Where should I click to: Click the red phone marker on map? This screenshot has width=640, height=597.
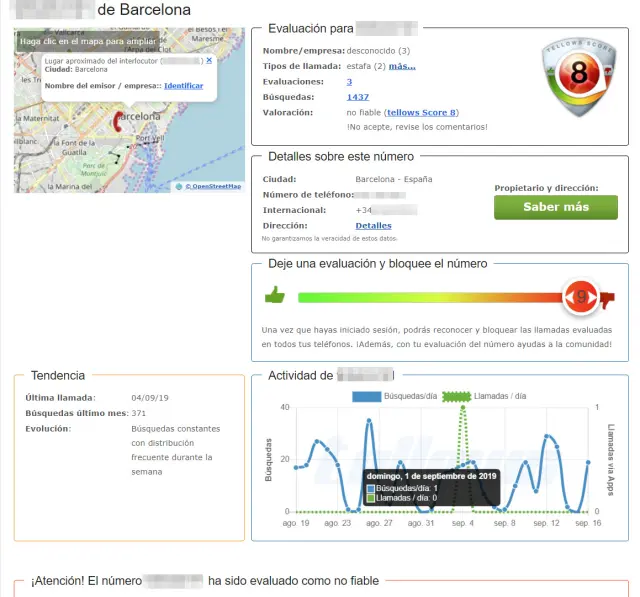[x=118, y=121]
